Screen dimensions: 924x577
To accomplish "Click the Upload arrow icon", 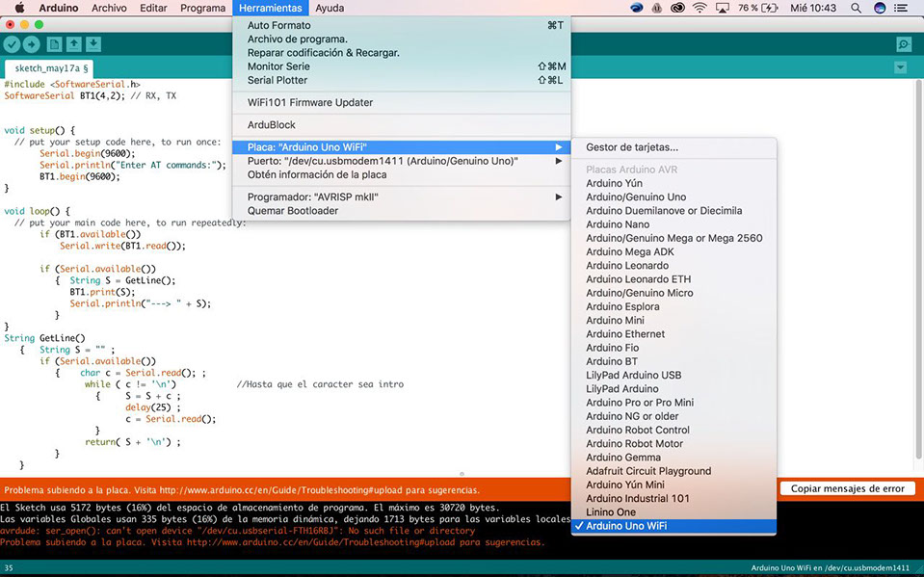I will [x=31, y=44].
